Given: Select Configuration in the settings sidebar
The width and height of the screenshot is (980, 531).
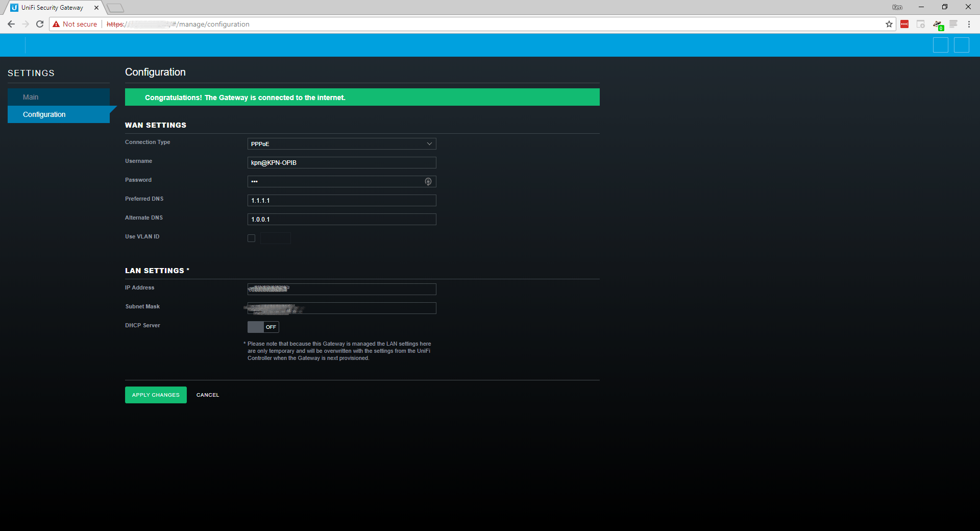Looking at the screenshot, I should tap(59, 114).
